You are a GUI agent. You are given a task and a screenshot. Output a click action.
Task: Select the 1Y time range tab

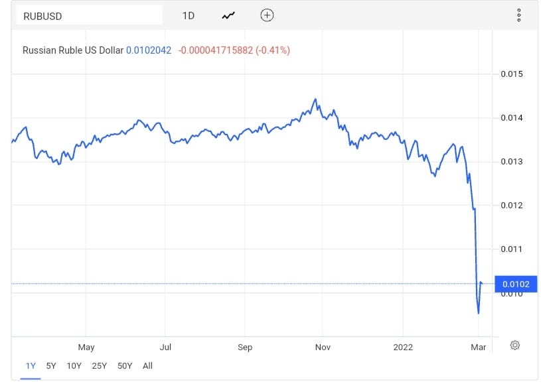[x=31, y=365]
